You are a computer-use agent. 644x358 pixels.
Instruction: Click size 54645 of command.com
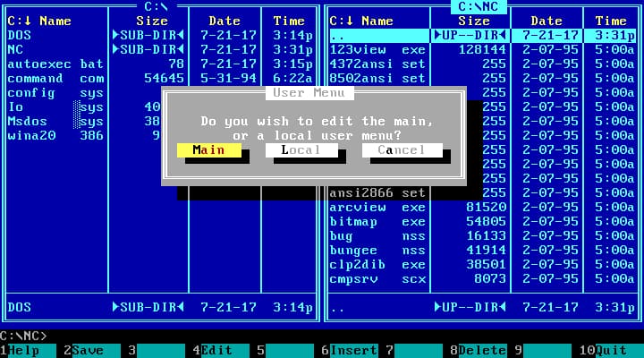(164, 79)
